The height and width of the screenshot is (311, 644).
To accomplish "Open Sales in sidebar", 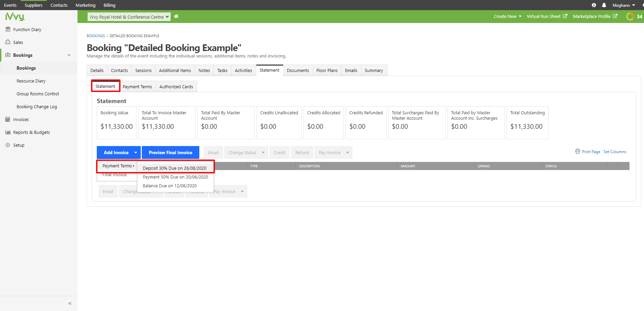I will coord(18,42).
